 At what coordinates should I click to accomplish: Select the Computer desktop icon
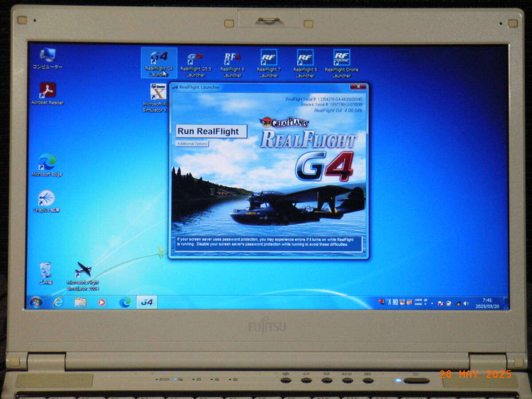click(x=47, y=59)
